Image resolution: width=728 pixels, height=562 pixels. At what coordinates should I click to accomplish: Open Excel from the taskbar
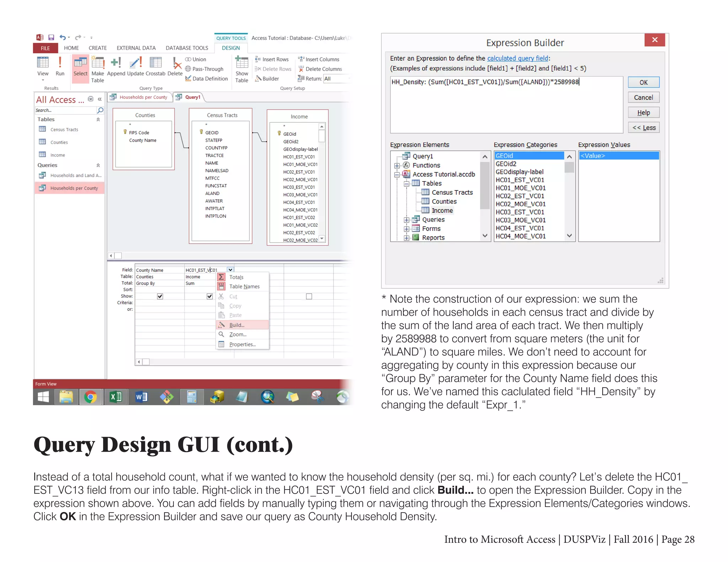[116, 397]
